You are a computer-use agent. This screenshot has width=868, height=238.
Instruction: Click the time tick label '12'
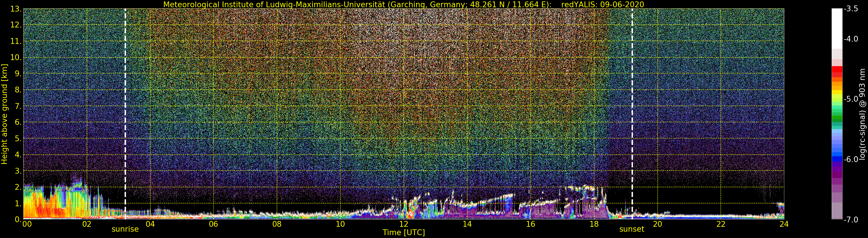404,224
